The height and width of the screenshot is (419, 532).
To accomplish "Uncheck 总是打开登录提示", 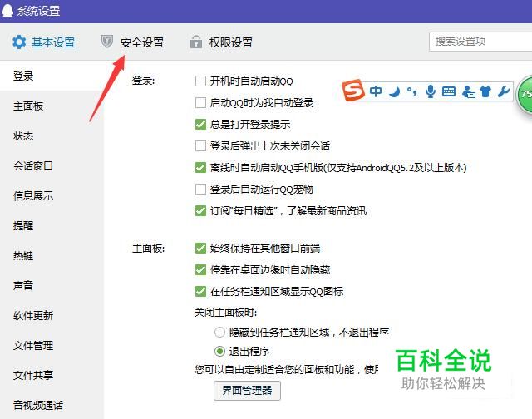I will [x=200, y=124].
